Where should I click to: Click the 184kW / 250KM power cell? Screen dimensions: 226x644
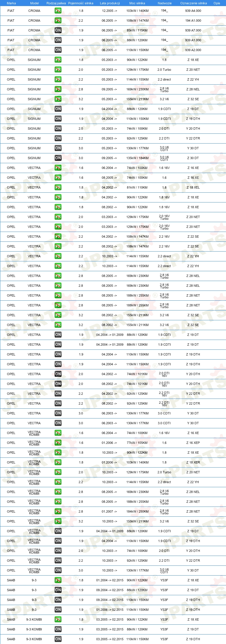137,511
